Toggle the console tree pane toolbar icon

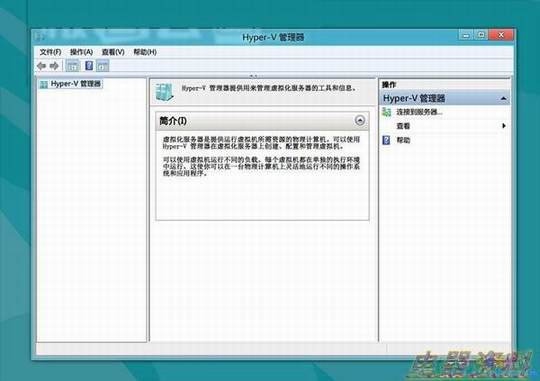click(72, 65)
